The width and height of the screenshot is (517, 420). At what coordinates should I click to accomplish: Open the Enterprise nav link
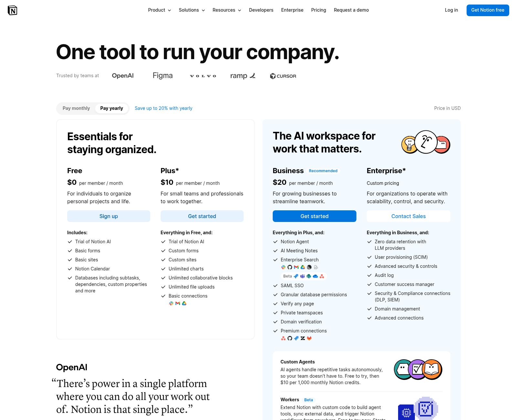(292, 10)
